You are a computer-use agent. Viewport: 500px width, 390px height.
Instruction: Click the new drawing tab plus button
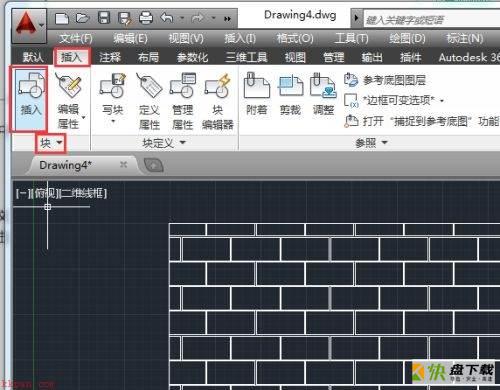pyautogui.click(x=154, y=165)
